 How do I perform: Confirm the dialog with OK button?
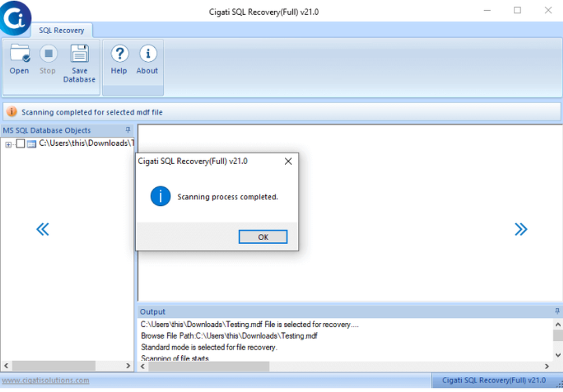pyautogui.click(x=263, y=237)
